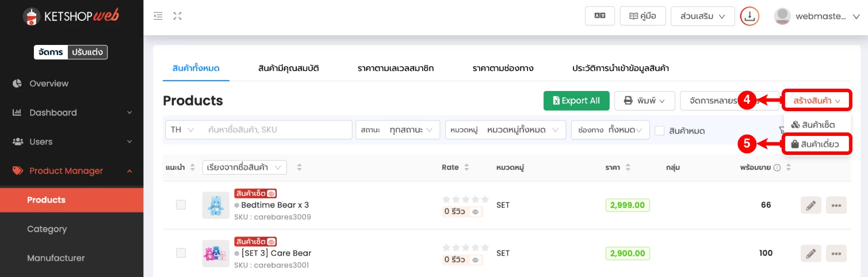Expand the หมวดหมู่ category filter dropdown
Image resolution: width=868 pixels, height=277 pixels.
click(x=505, y=130)
